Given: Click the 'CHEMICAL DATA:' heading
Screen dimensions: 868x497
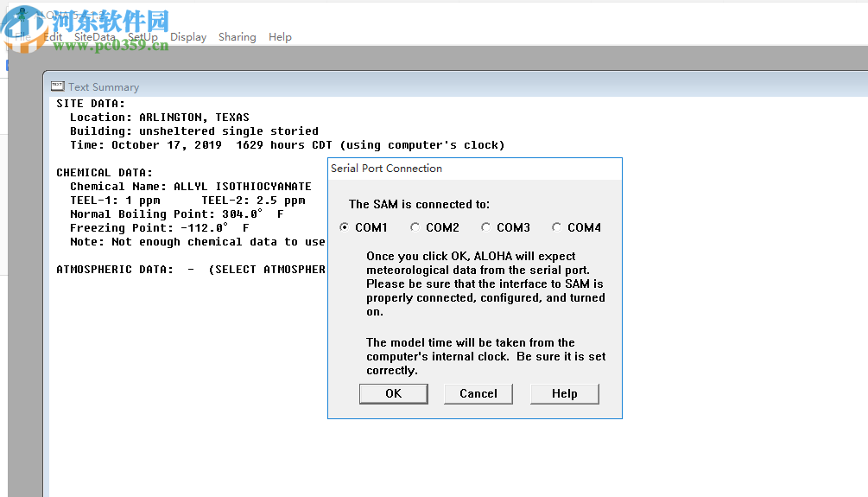Looking at the screenshot, I should pyautogui.click(x=105, y=173).
